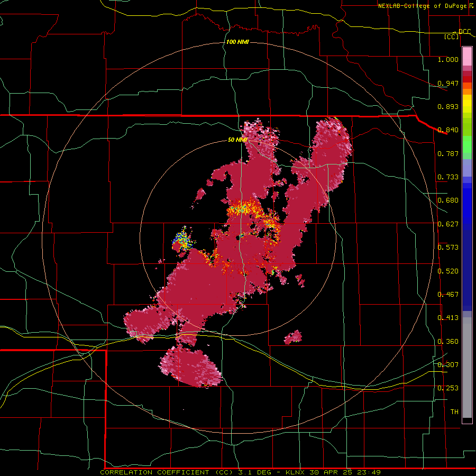Click the [CC] legend header label
Viewport: 476px width, 476px height.
tap(452, 36)
